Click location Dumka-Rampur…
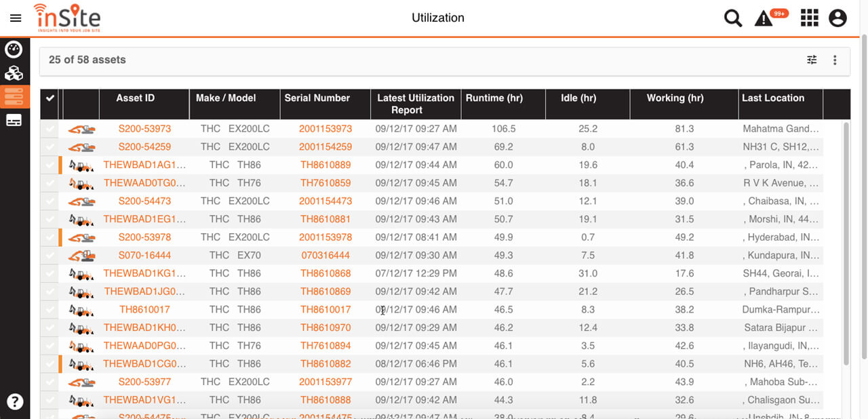 coord(781,310)
